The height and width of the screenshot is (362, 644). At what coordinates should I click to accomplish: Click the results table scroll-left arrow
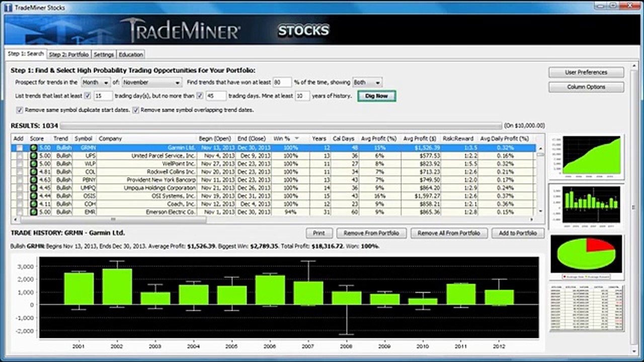(15, 220)
